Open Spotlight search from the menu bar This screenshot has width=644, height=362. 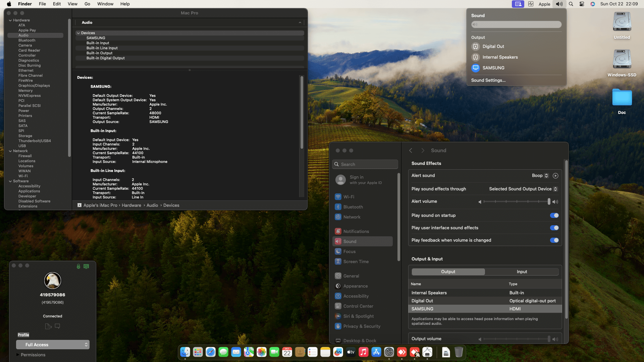pos(571,4)
